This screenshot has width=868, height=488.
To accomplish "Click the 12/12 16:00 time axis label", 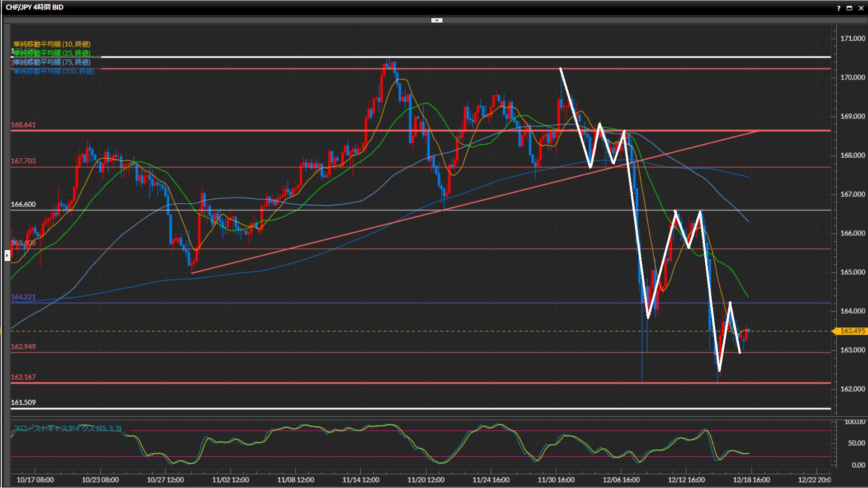I will [x=686, y=479].
